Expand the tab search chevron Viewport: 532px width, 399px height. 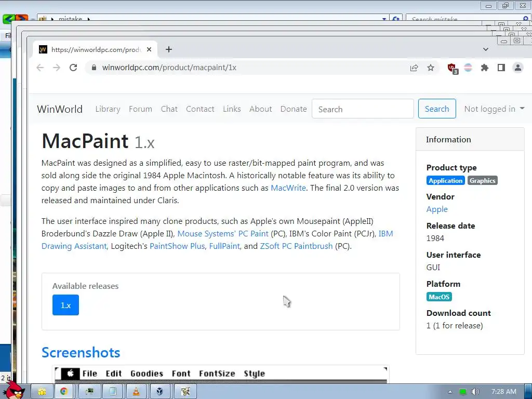pos(486,49)
